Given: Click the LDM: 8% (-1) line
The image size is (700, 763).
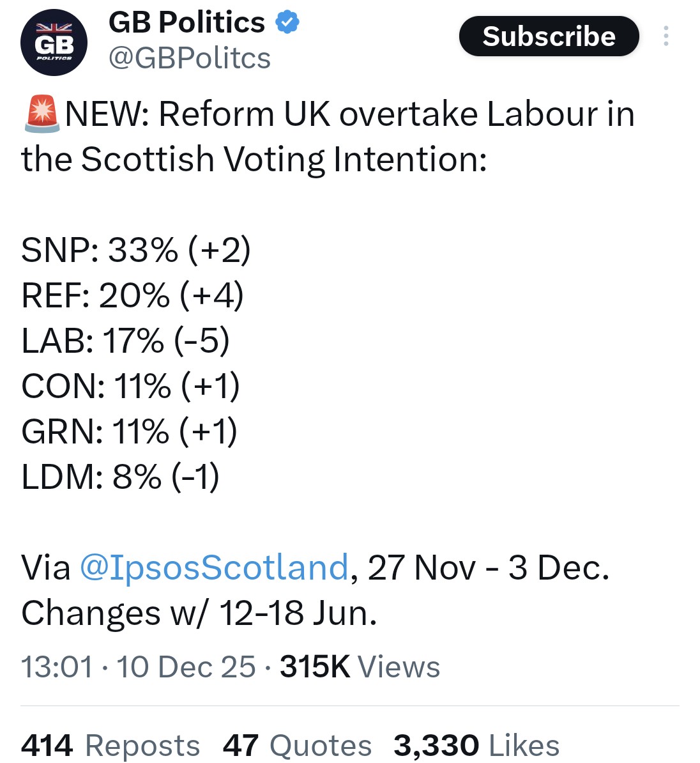Looking at the screenshot, I should (120, 477).
